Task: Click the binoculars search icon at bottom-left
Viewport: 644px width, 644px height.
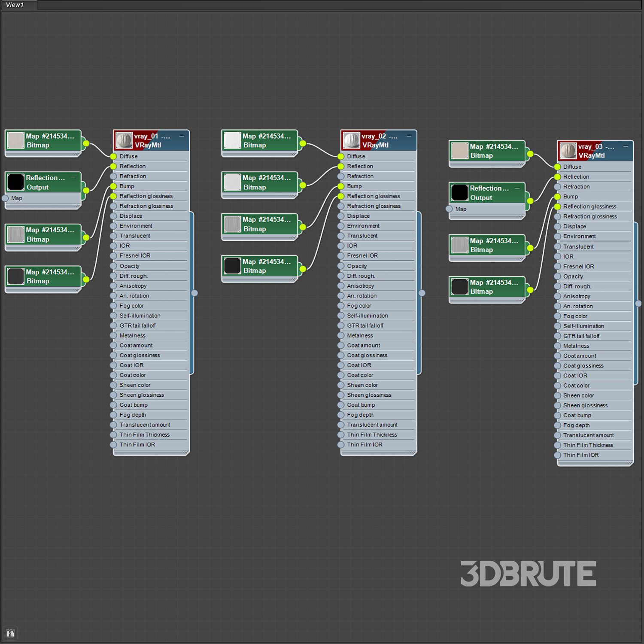Action: (10, 633)
